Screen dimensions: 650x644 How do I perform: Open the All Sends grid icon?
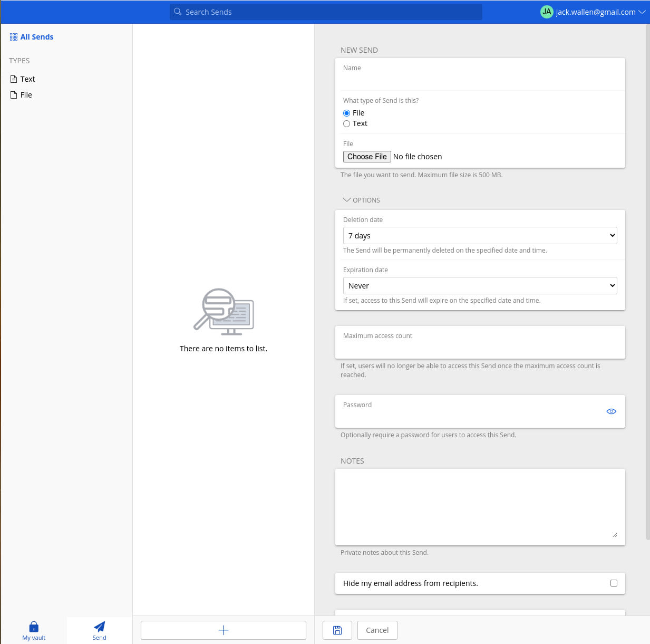pyautogui.click(x=13, y=36)
